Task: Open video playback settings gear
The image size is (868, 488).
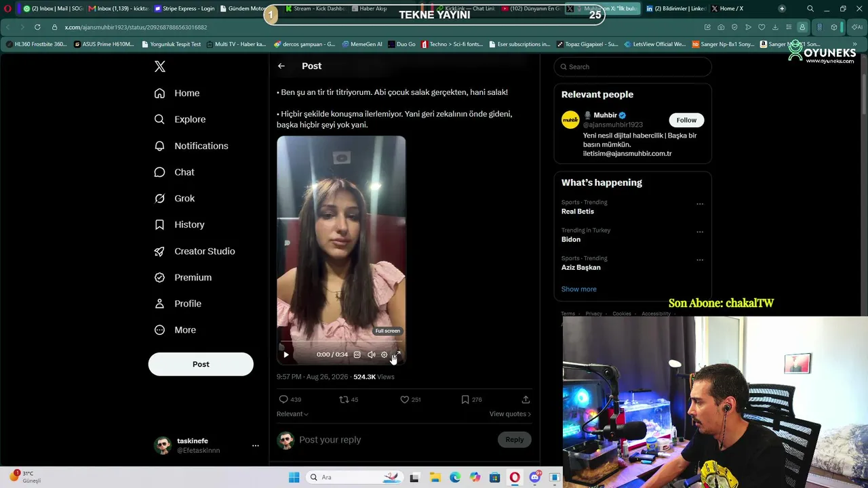Action: 384,354
